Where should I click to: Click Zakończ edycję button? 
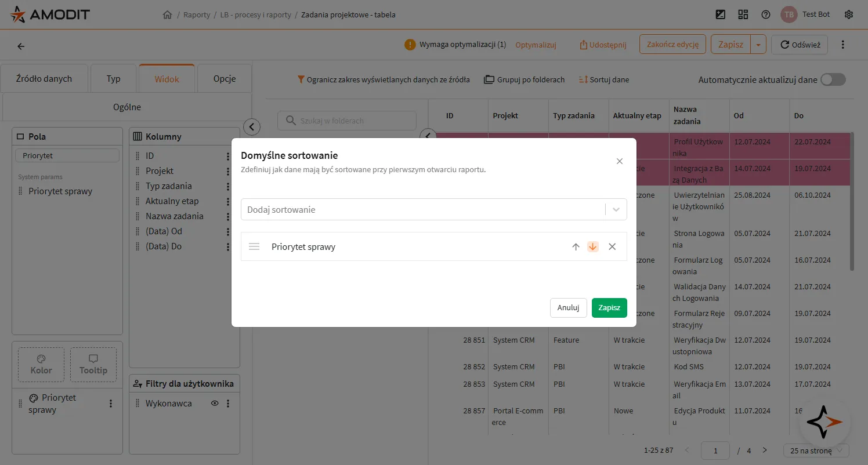pos(672,45)
